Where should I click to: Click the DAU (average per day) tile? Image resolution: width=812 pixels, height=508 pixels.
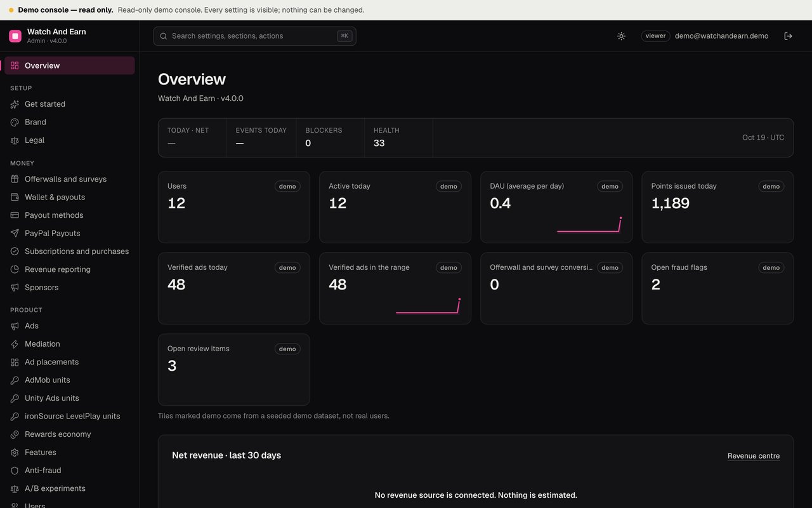556,207
